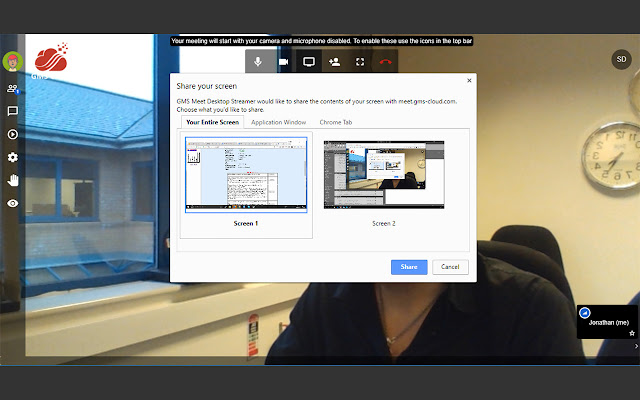Image resolution: width=640 pixels, height=400 pixels.
Task: Select the Screen 2 thumbnail
Action: click(384, 175)
